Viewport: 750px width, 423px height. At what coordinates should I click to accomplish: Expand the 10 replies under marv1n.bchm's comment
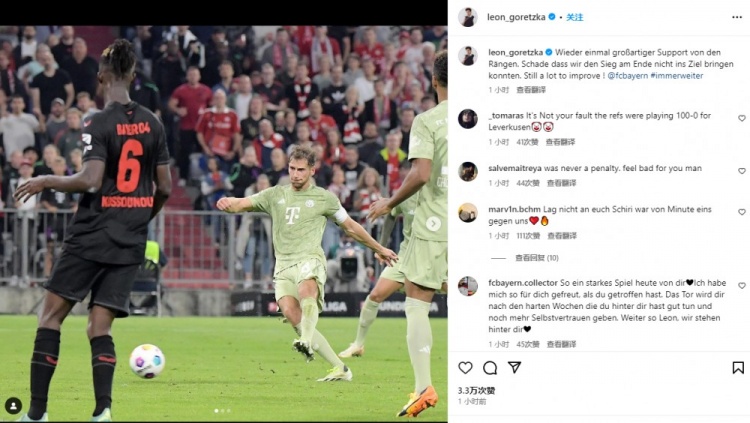(x=537, y=258)
